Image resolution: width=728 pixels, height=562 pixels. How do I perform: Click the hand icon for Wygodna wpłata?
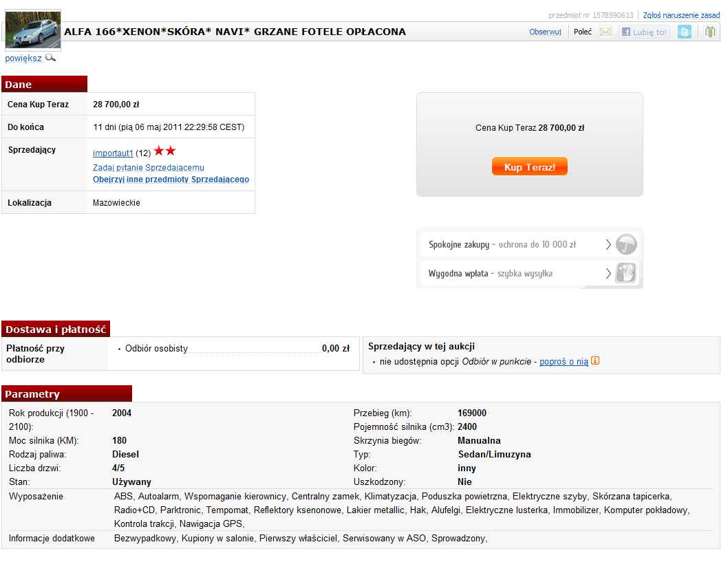(625, 273)
